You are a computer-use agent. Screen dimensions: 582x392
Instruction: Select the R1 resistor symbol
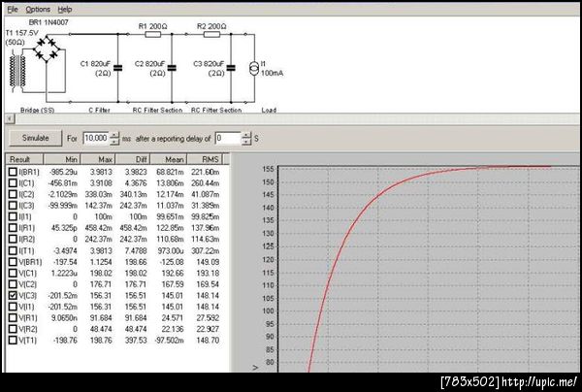click(x=153, y=35)
